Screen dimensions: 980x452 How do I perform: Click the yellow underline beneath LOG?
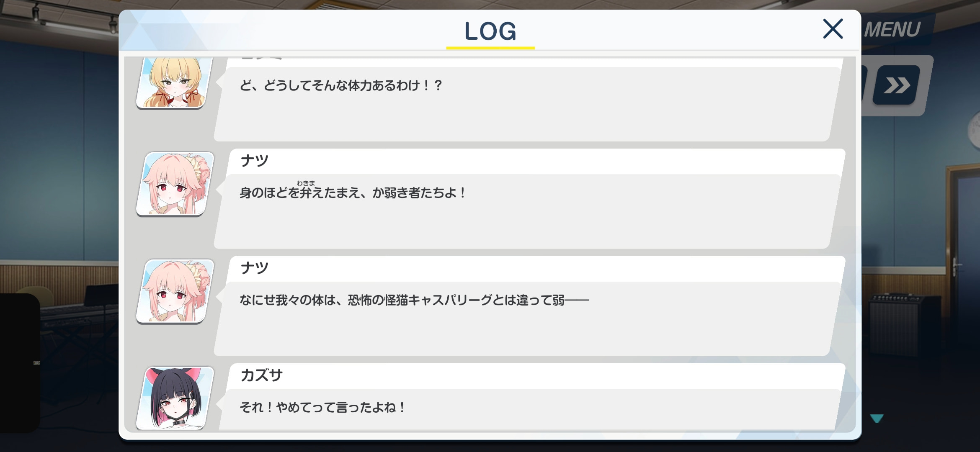tap(490, 48)
